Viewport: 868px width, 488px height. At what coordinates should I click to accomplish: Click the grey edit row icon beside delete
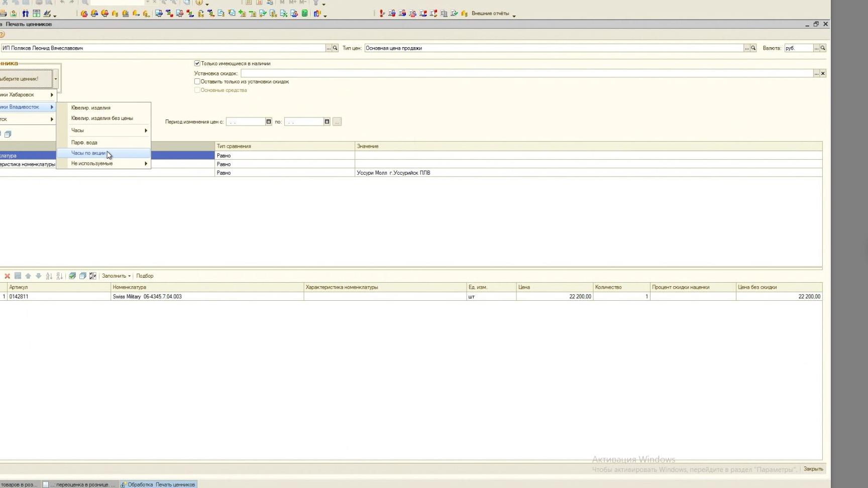[x=18, y=276]
